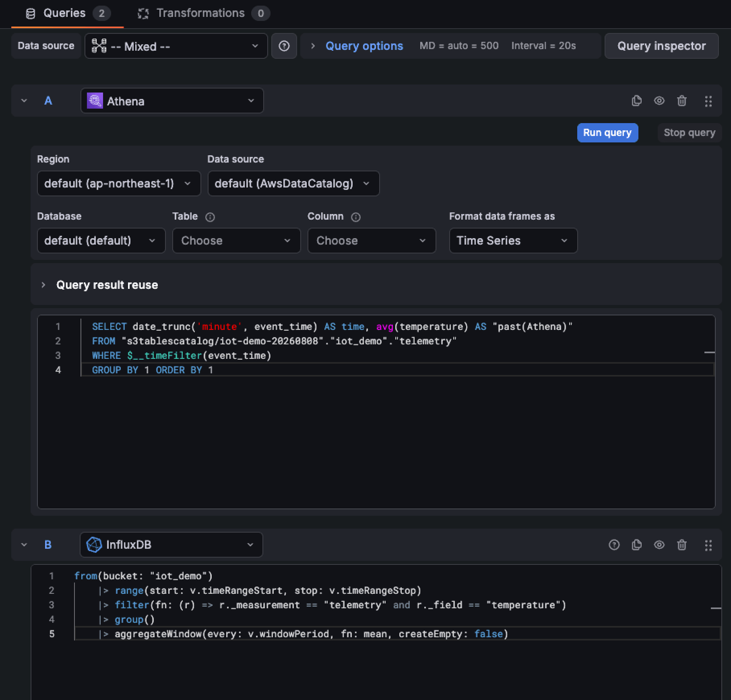Switch to the Transformations tab

(204, 14)
